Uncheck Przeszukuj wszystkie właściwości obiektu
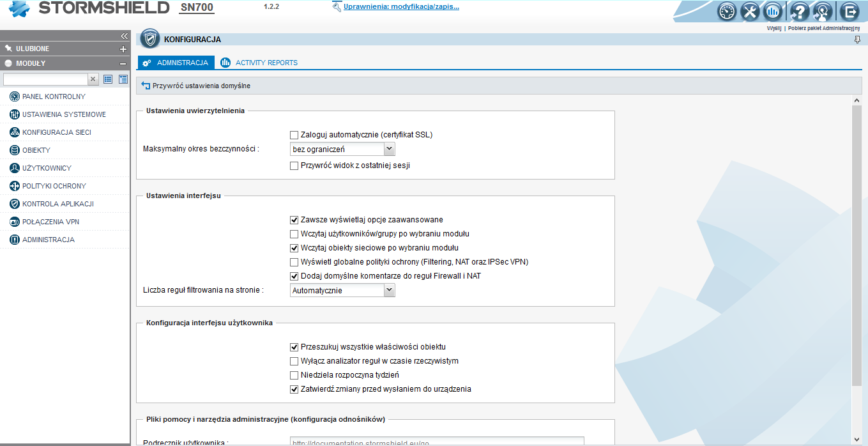This screenshot has width=868, height=446. point(294,347)
